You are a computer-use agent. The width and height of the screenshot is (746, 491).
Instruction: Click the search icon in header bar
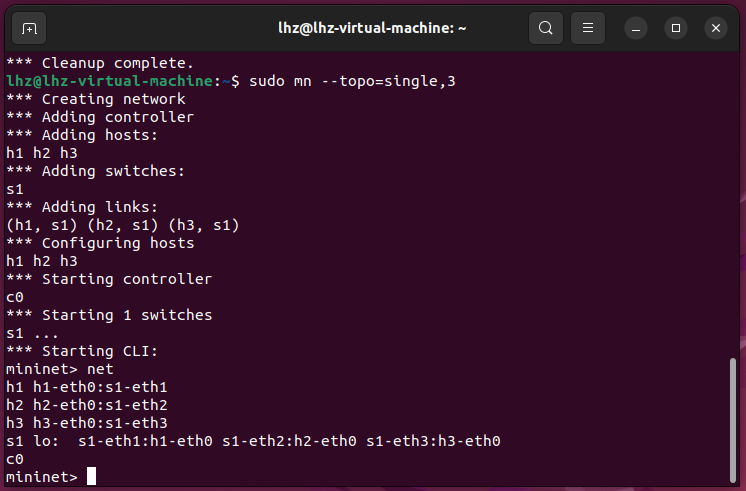pos(545,28)
